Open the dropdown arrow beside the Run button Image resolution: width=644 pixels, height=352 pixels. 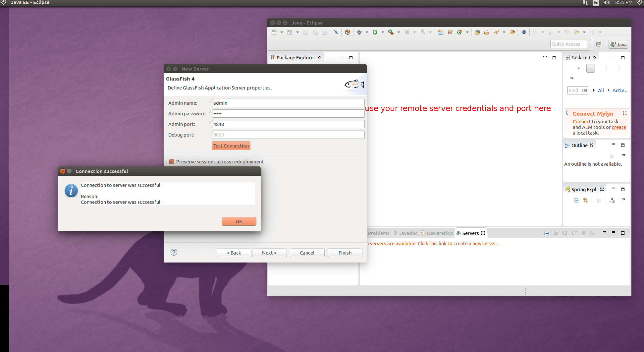383,32
